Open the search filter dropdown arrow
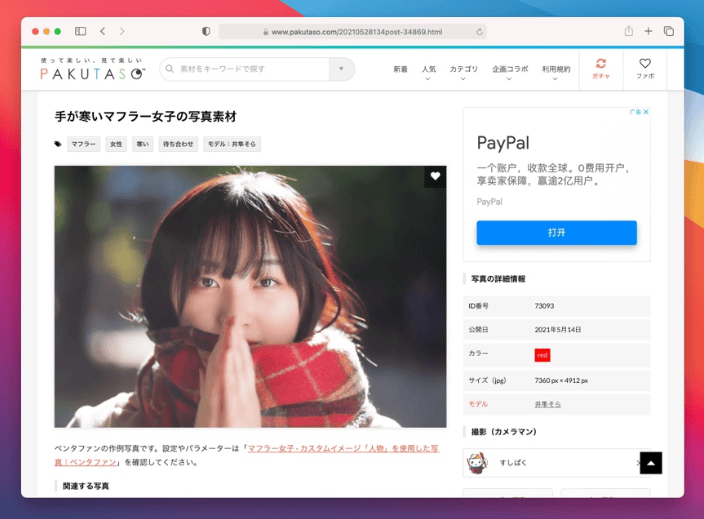The width and height of the screenshot is (704, 519). (342, 69)
